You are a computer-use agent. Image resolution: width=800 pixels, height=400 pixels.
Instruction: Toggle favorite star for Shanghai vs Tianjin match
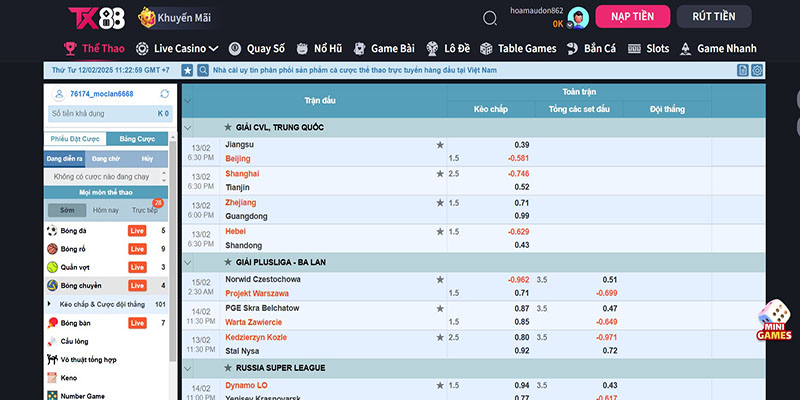click(x=440, y=174)
